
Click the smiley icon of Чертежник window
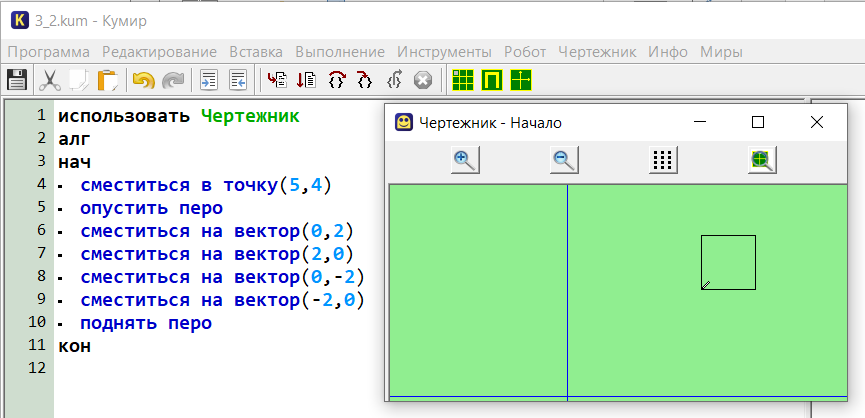pyautogui.click(x=404, y=122)
